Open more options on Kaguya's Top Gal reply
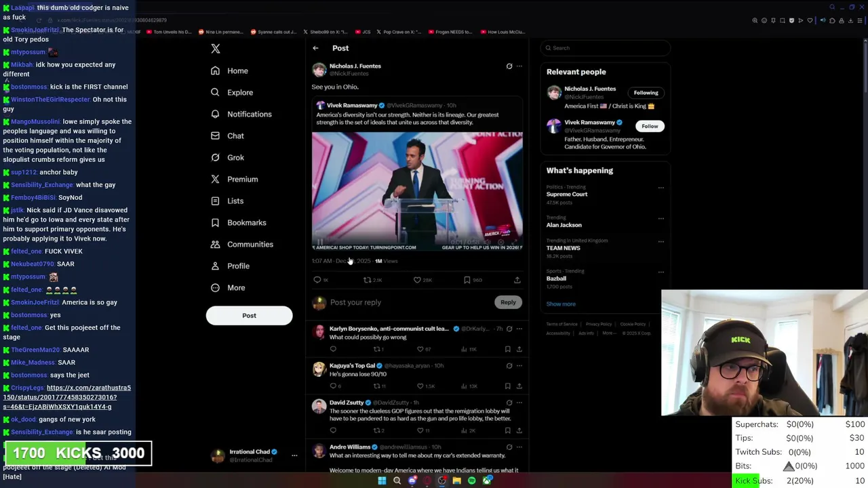 (x=519, y=366)
